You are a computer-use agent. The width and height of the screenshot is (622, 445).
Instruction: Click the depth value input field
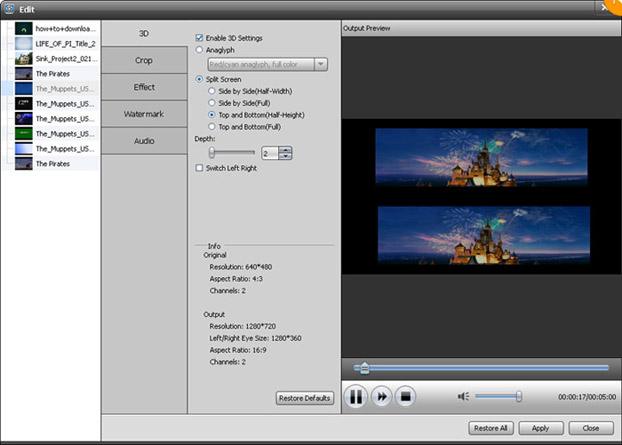tap(270, 153)
